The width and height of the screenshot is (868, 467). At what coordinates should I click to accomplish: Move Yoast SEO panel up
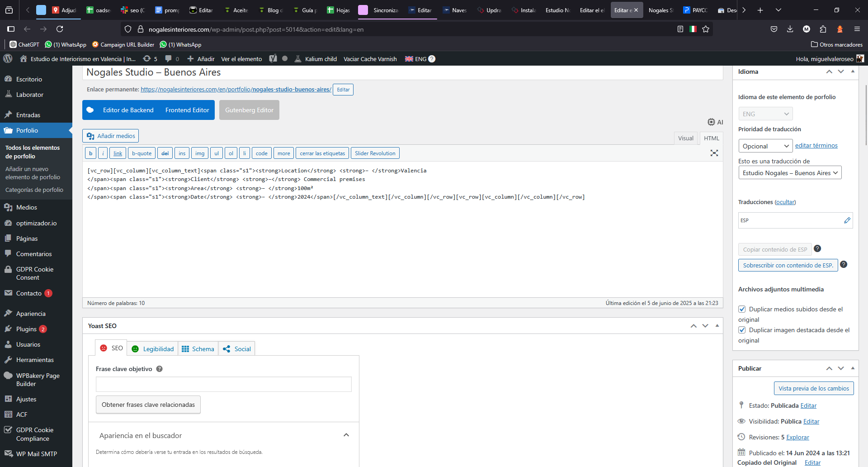tap(693, 326)
